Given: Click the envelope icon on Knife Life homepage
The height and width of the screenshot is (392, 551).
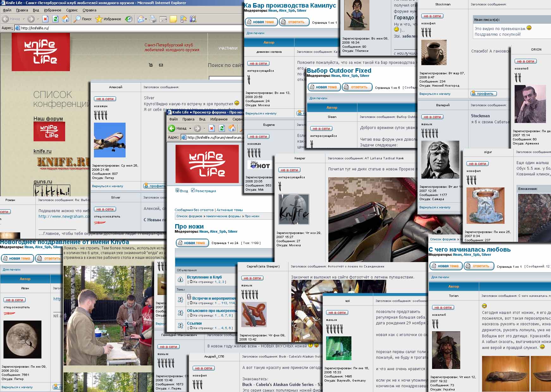Looking at the screenshot, I should [x=161, y=65].
